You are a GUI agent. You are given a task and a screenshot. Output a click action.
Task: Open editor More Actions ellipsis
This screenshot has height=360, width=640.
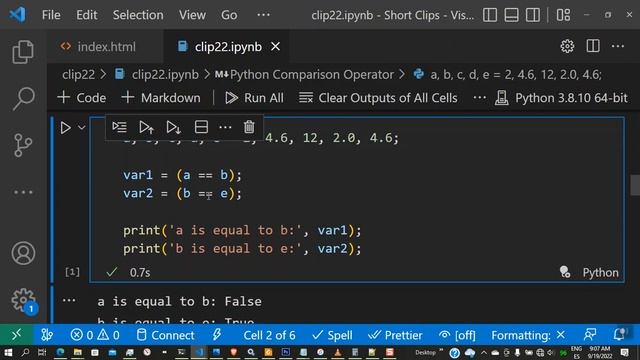[x=618, y=46]
